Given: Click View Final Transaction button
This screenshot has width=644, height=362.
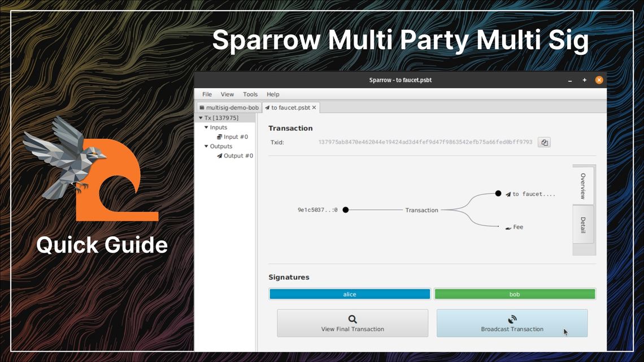Looking at the screenshot, I should pyautogui.click(x=353, y=324).
